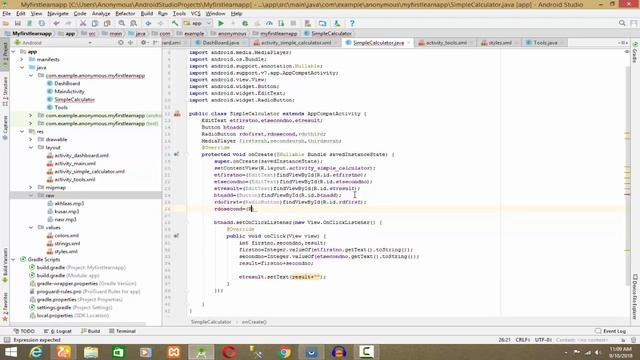640x360 pixels.
Task: Open the Refactor menu
Action: pos(125,13)
